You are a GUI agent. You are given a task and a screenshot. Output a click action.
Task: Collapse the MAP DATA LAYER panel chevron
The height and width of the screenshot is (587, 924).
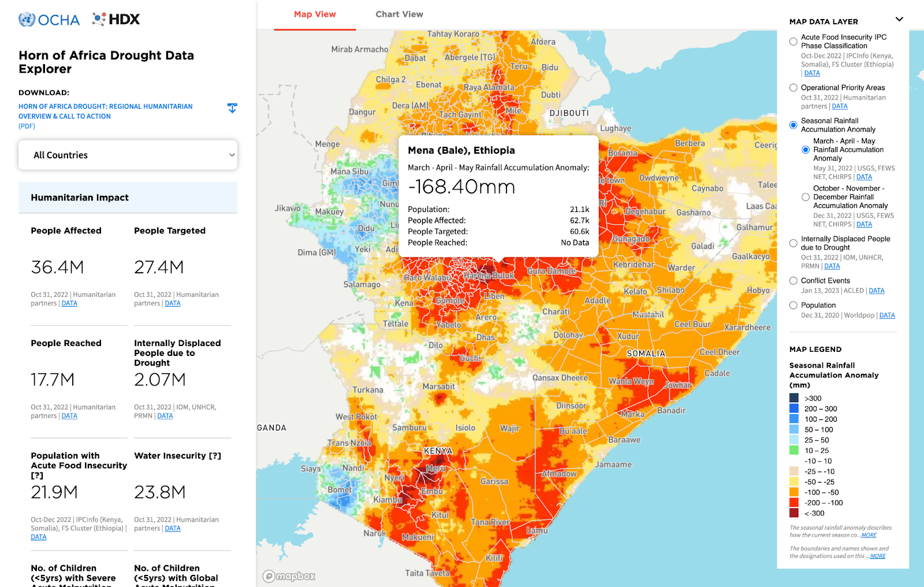[899, 19]
